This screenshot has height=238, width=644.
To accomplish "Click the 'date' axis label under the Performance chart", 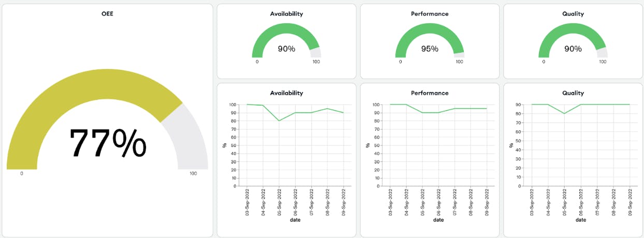I will click(438, 220).
